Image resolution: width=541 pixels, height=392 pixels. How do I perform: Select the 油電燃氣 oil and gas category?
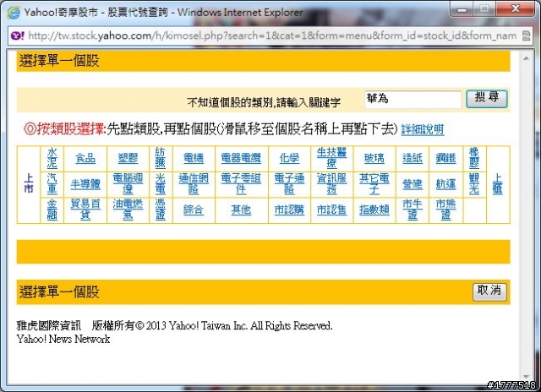click(128, 210)
